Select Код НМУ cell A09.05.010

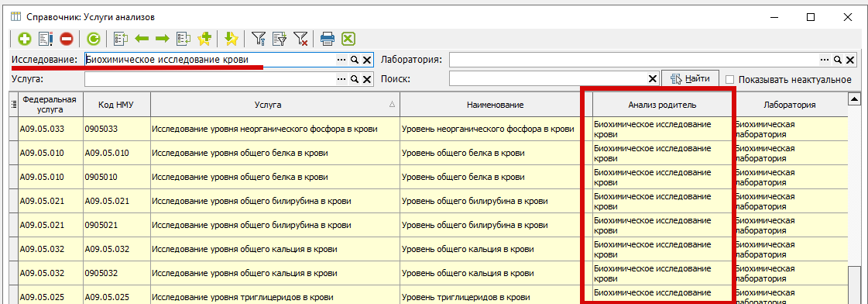click(x=116, y=153)
